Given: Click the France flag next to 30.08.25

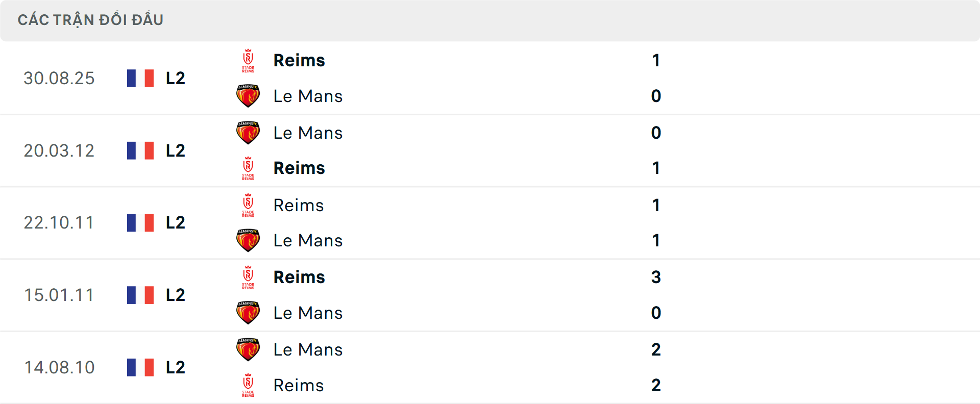Looking at the screenshot, I should point(140,78).
